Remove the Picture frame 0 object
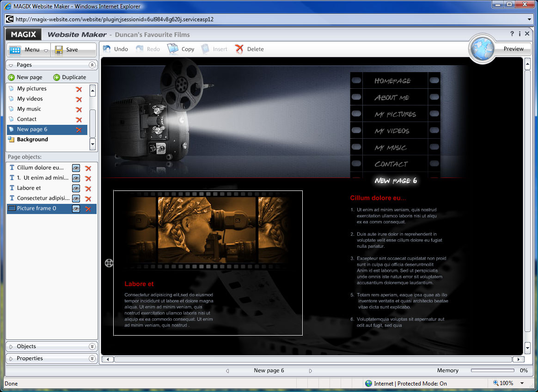Image resolution: width=538 pixels, height=392 pixels. 88,208
